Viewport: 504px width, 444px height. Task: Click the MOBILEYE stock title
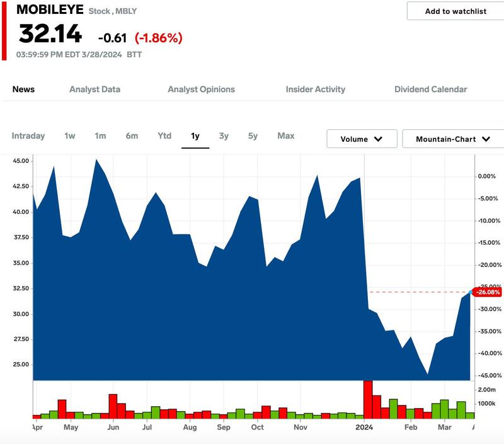(x=50, y=9)
